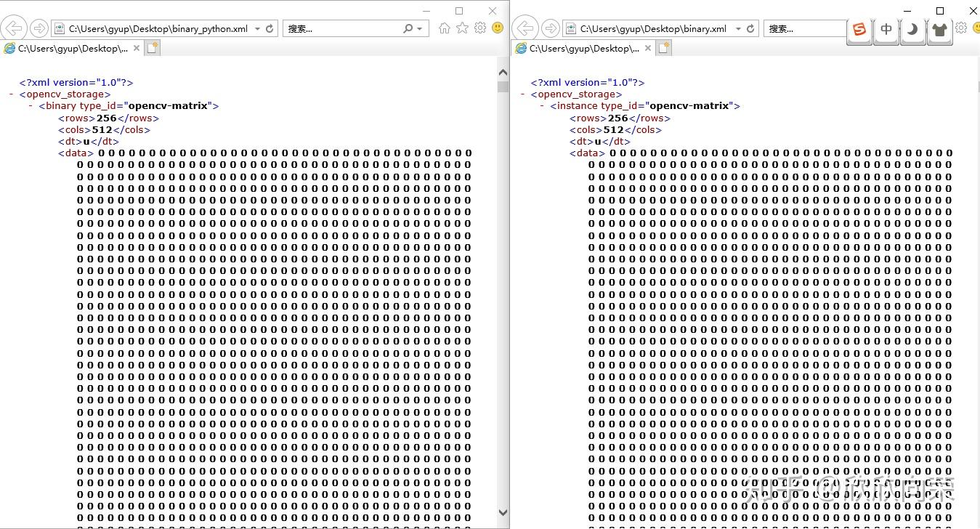
Task: Close the tab in the binary_python.xml window
Action: (137, 48)
